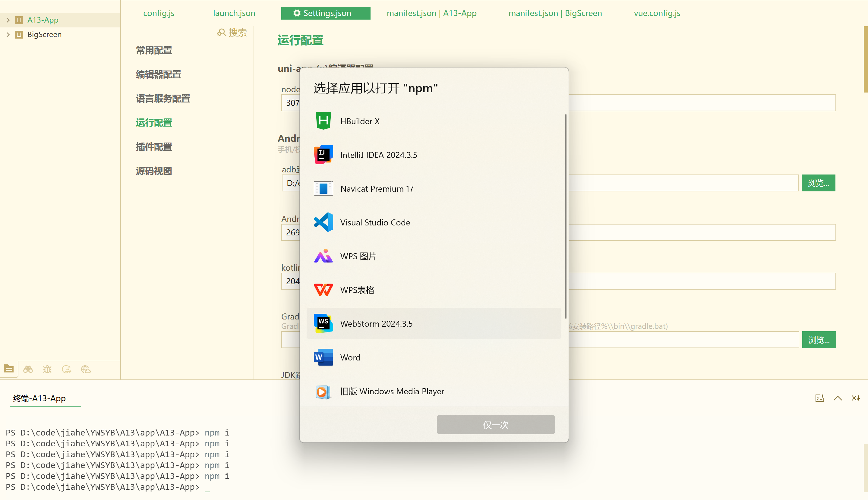Viewport: 868px width, 500px height.
Task: Open manifest.json | A13-App tab
Action: pyautogui.click(x=431, y=13)
